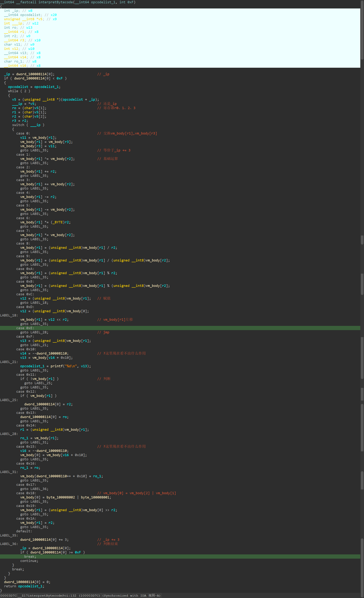The width and height of the screenshot is (364, 598).
Task: Click 'goto LABEL_28;' under case 0xE
Action: click(x=34, y=332)
